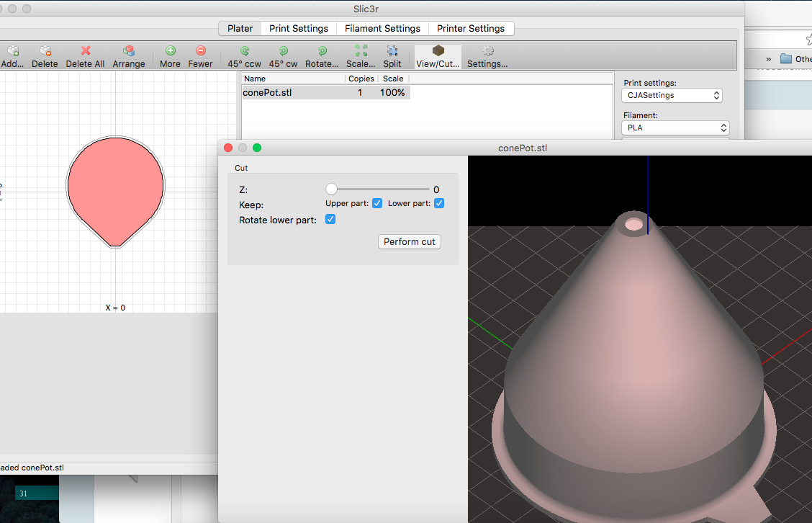Click the Add toolbar icon
The width and height of the screenshot is (812, 523).
click(x=13, y=51)
